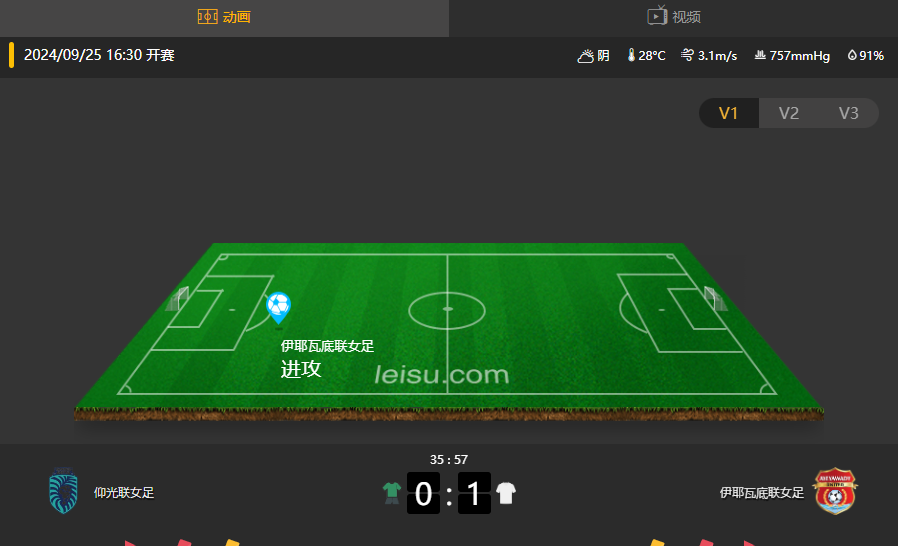Screen dimensions: 898x546
Task: Switch to the 动画 animation tab
Action: click(x=224, y=17)
